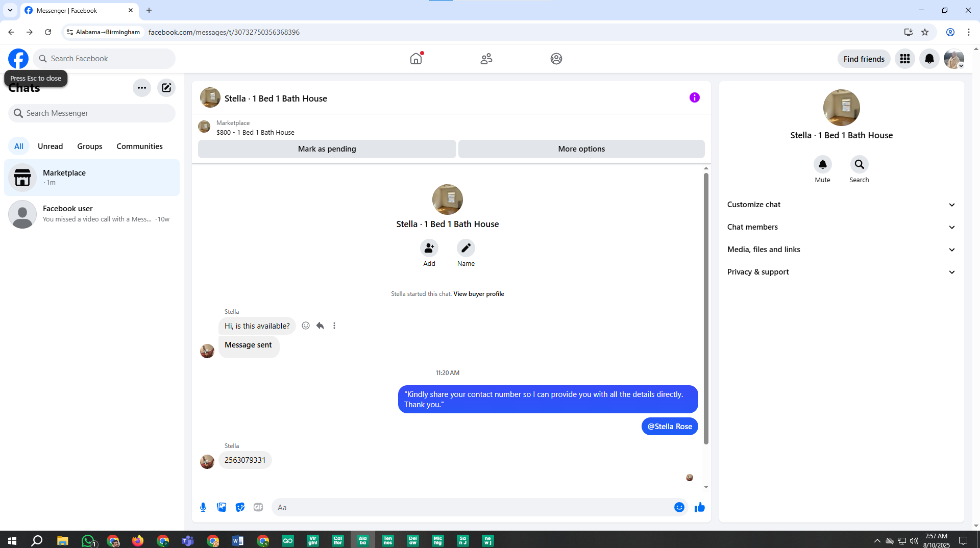Image resolution: width=980 pixels, height=548 pixels.
Task: Open more options for Stella's first message
Action: [x=334, y=326]
